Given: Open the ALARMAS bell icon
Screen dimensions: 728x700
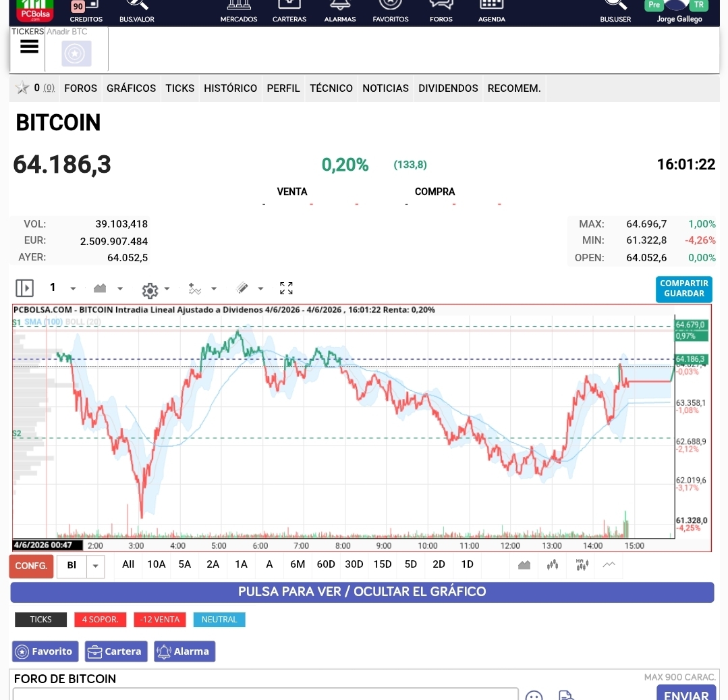Looking at the screenshot, I should (340, 11).
